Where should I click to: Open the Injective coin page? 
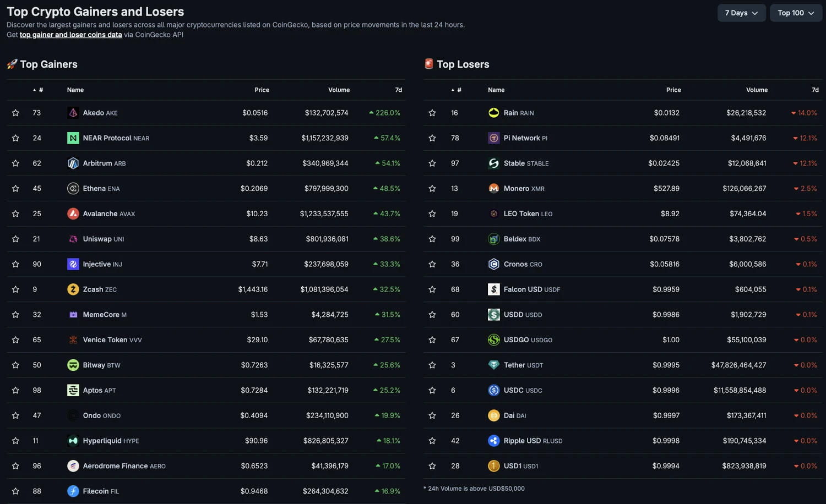coord(102,264)
